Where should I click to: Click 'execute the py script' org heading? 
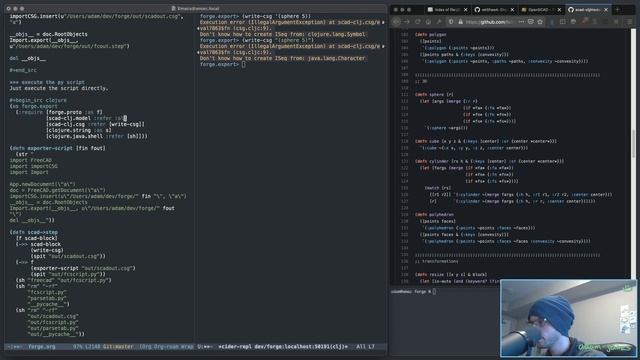pyautogui.click(x=47, y=82)
